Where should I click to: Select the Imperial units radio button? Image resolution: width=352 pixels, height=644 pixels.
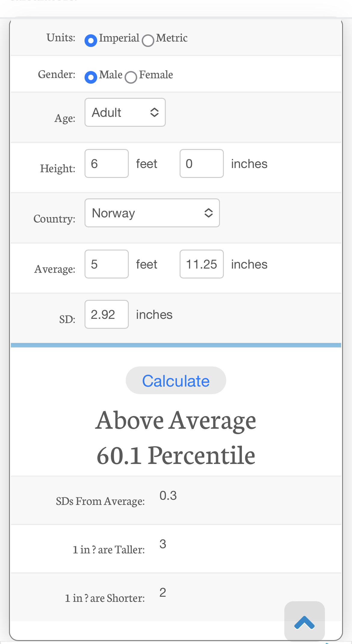[91, 40]
